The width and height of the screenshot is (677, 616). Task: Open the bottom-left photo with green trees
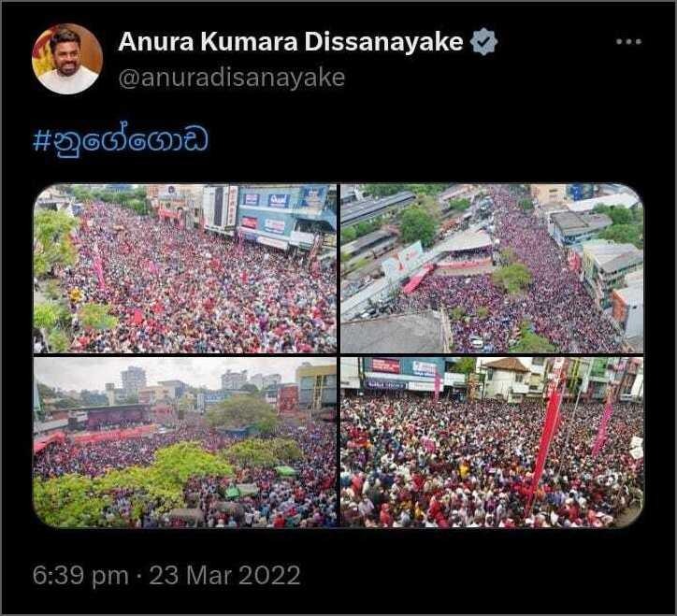(185, 442)
